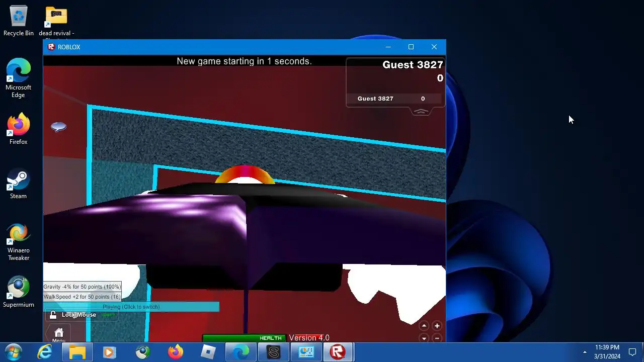Open Internet Explorer from taskbar
644x362 pixels.
[x=45, y=352]
